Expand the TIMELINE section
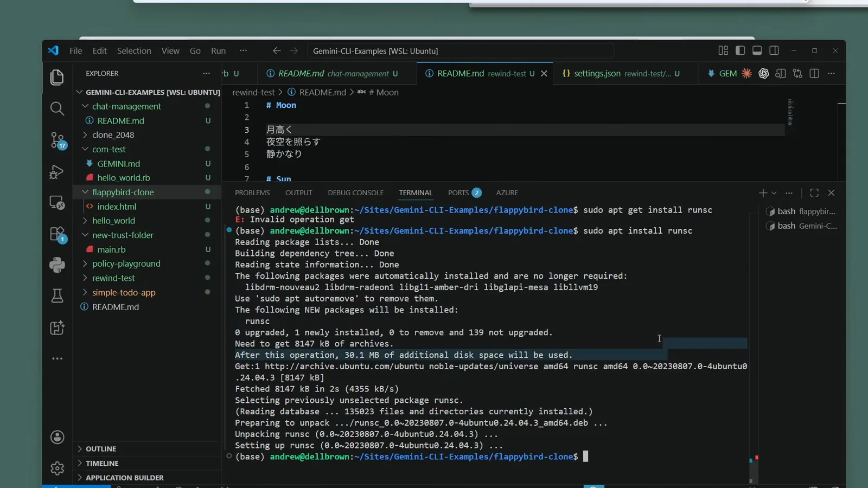Image resolution: width=868 pixels, height=488 pixels. [x=146, y=463]
